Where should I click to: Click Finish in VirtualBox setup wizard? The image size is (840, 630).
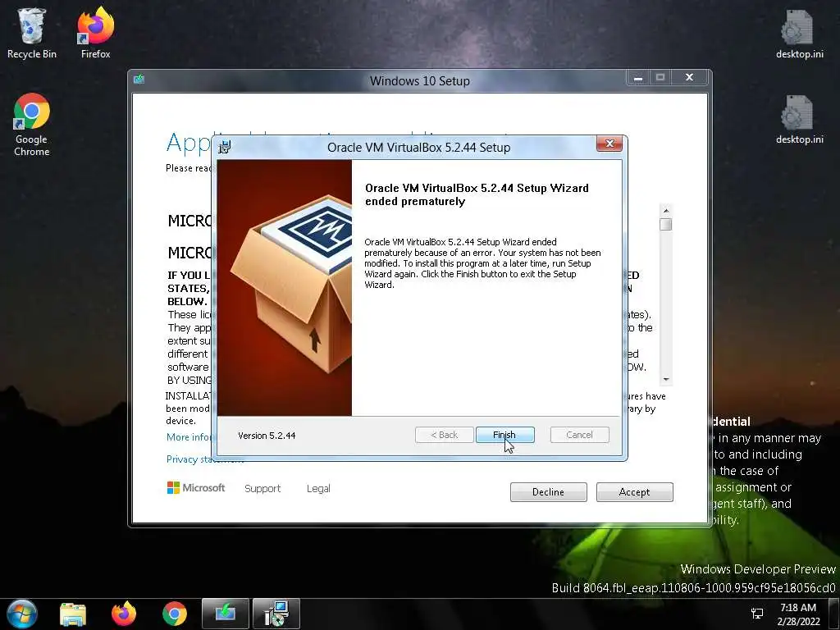504,435
